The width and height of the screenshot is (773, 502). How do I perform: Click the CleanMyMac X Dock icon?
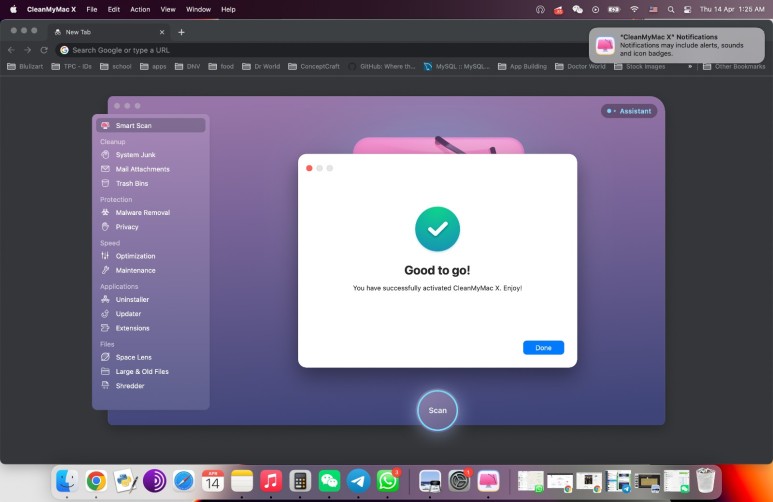click(x=488, y=481)
